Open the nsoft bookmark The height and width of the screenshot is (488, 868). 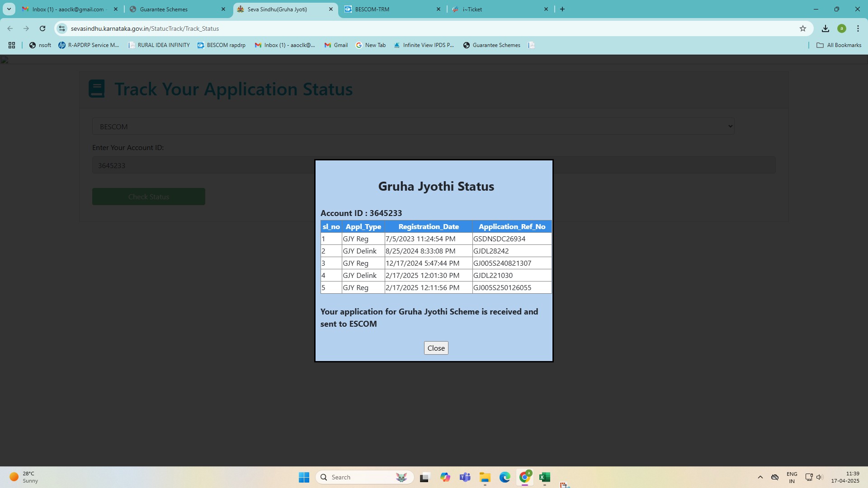[40, 45]
